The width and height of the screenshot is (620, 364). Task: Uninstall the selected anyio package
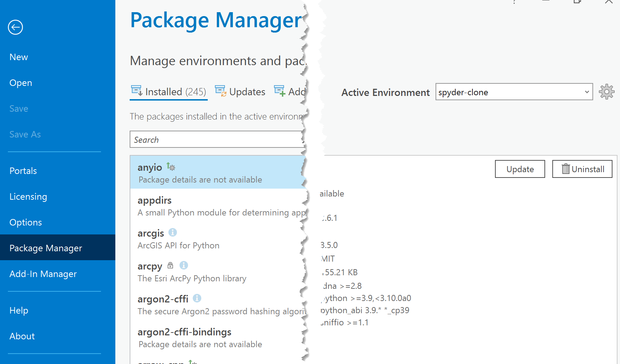click(582, 169)
